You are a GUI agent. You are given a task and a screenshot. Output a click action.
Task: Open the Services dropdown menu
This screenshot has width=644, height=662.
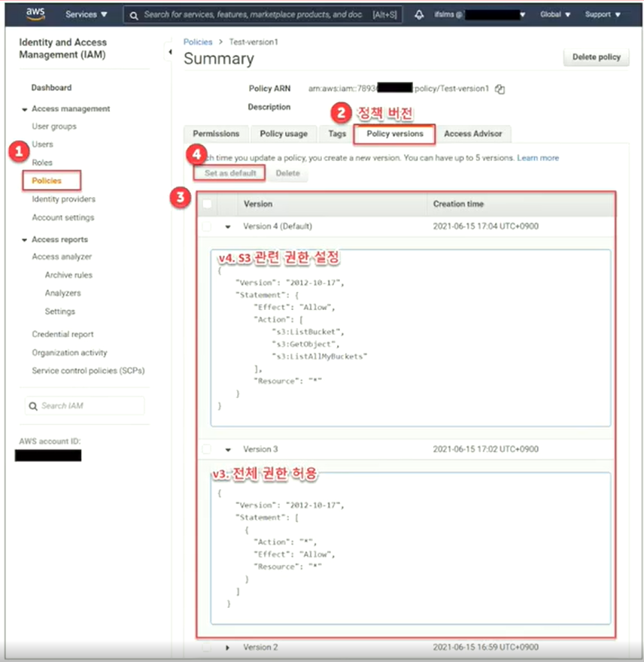click(87, 14)
